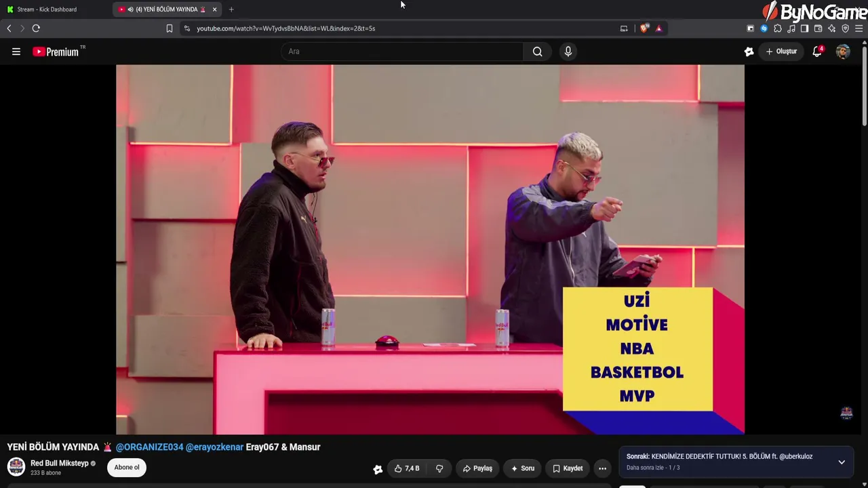Open Brave Shields lion icon

(x=644, y=28)
